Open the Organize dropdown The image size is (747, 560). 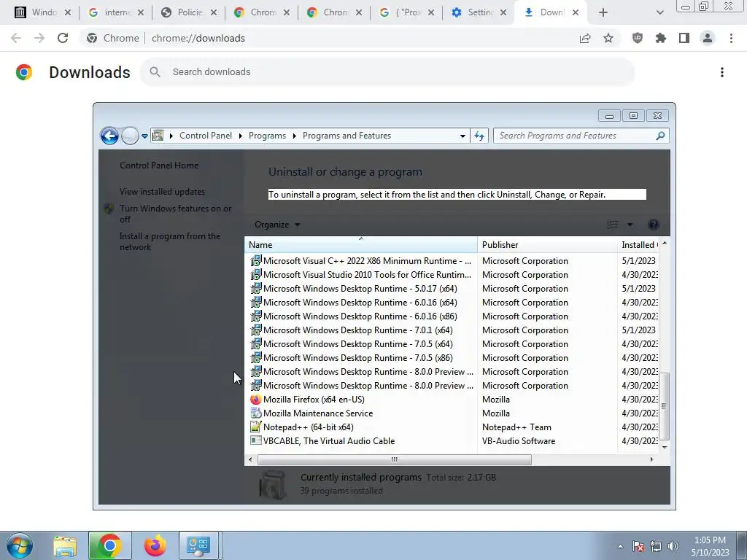pyautogui.click(x=277, y=225)
